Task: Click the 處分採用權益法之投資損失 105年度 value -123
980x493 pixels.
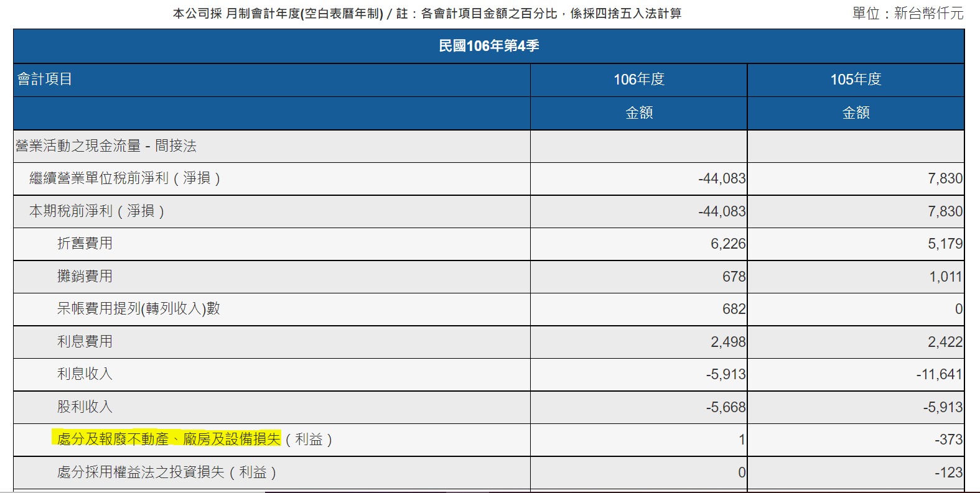Action: (x=948, y=472)
